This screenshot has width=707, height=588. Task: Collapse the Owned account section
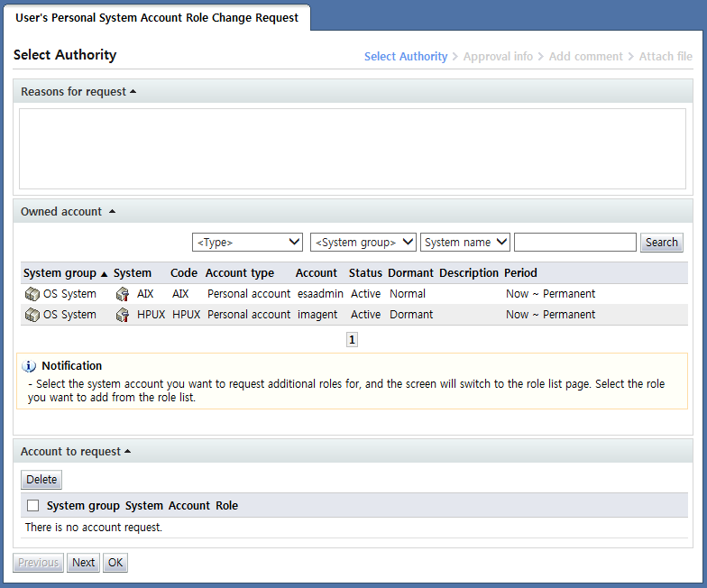pyautogui.click(x=112, y=212)
